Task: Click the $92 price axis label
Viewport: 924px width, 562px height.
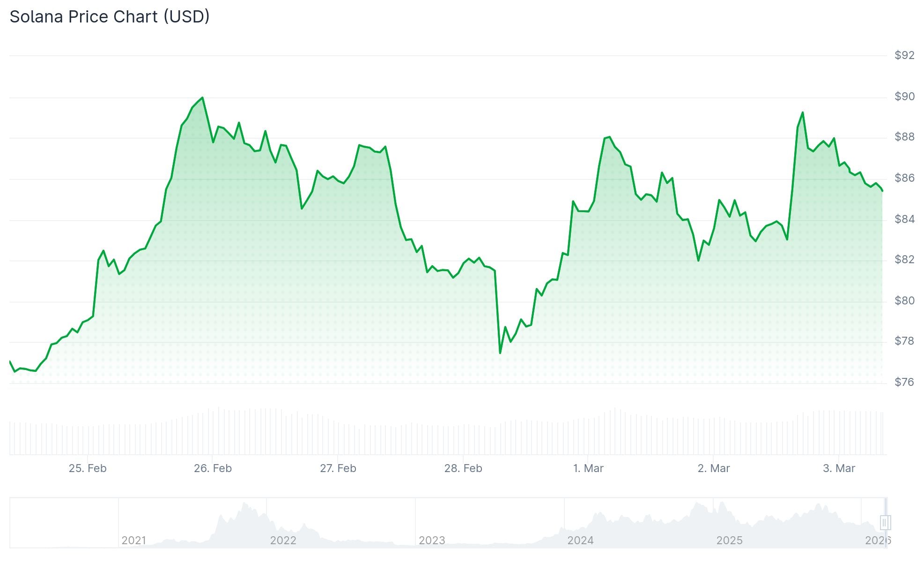Action: tap(904, 55)
